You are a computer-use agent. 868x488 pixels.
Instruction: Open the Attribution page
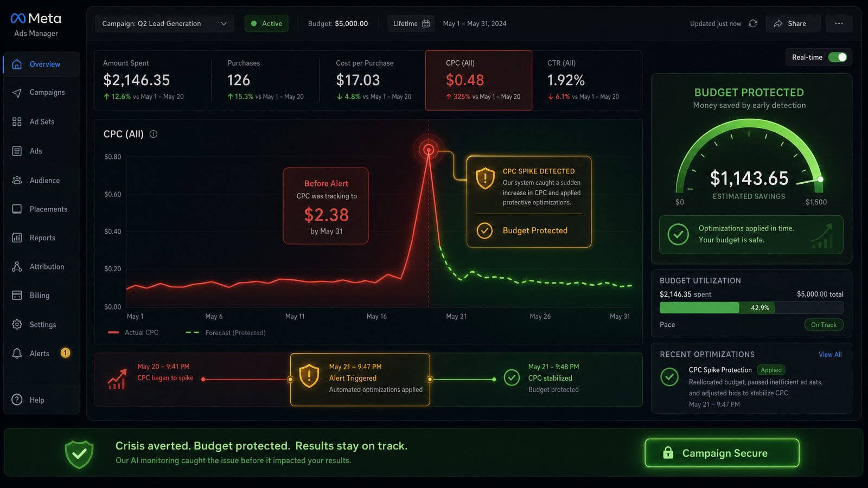coord(42,266)
